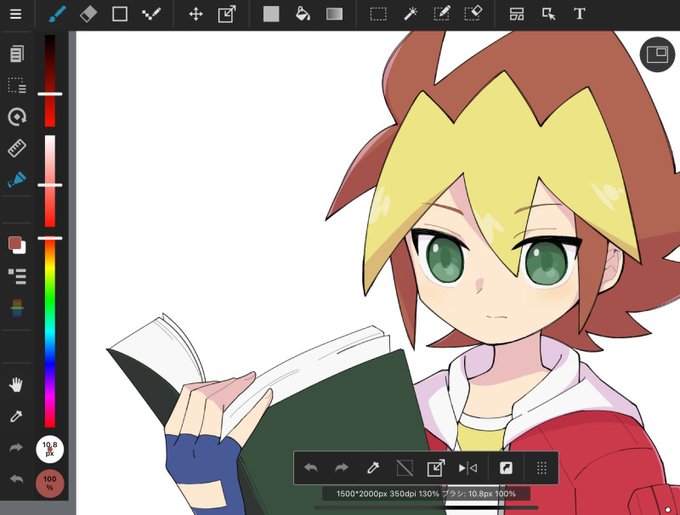The height and width of the screenshot is (515, 680).
Task: Select the panel divide tool
Action: [517, 14]
